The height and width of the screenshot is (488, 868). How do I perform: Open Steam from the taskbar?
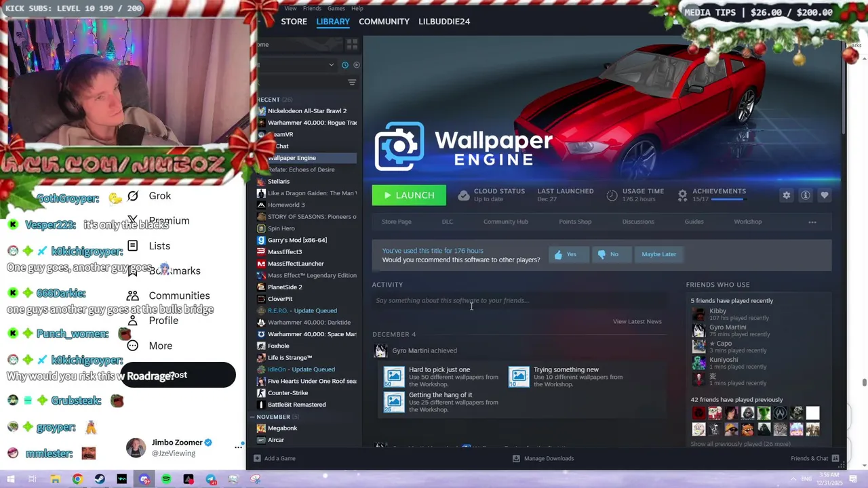coord(100,479)
